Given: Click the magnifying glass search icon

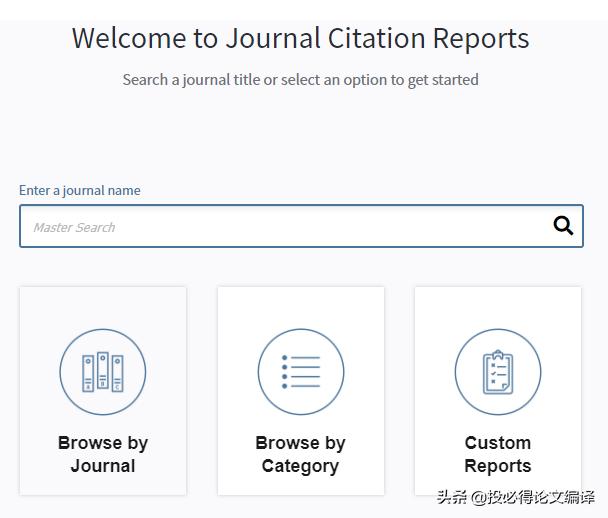Looking at the screenshot, I should point(563,226).
